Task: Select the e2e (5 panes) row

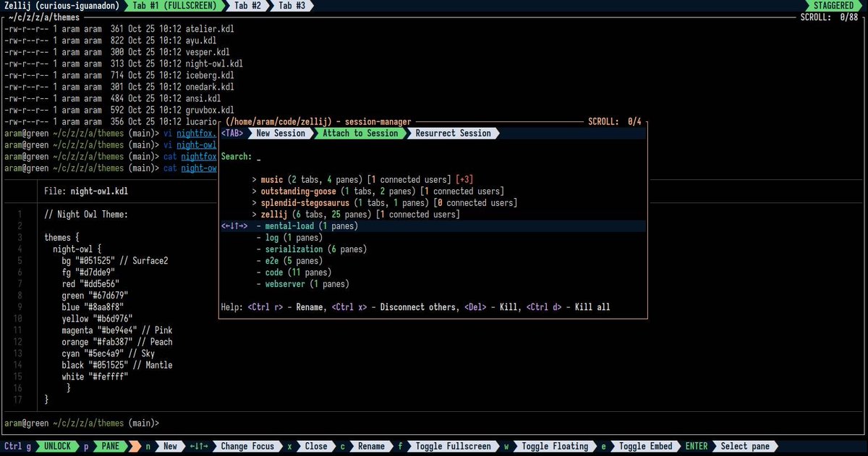Action: click(289, 261)
